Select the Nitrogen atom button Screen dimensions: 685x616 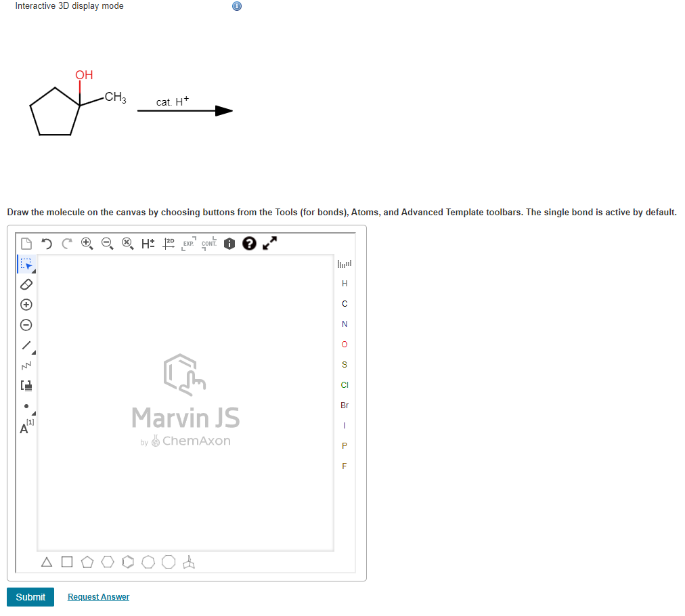point(345,324)
